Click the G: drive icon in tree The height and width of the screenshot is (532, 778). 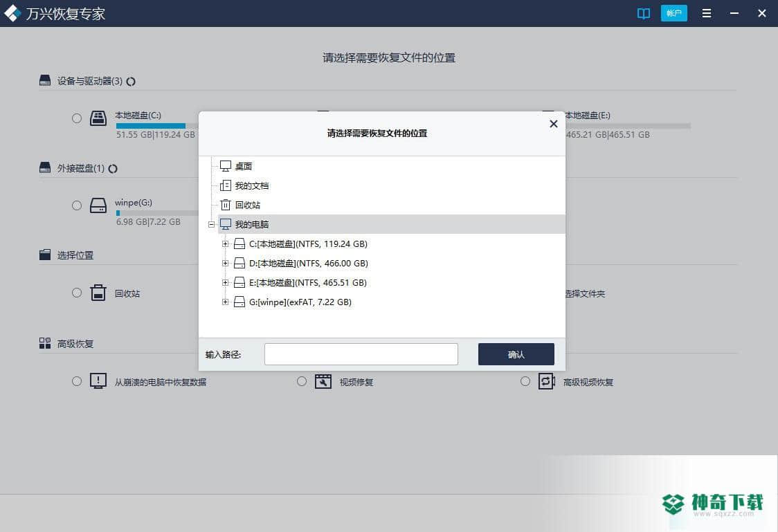click(239, 302)
